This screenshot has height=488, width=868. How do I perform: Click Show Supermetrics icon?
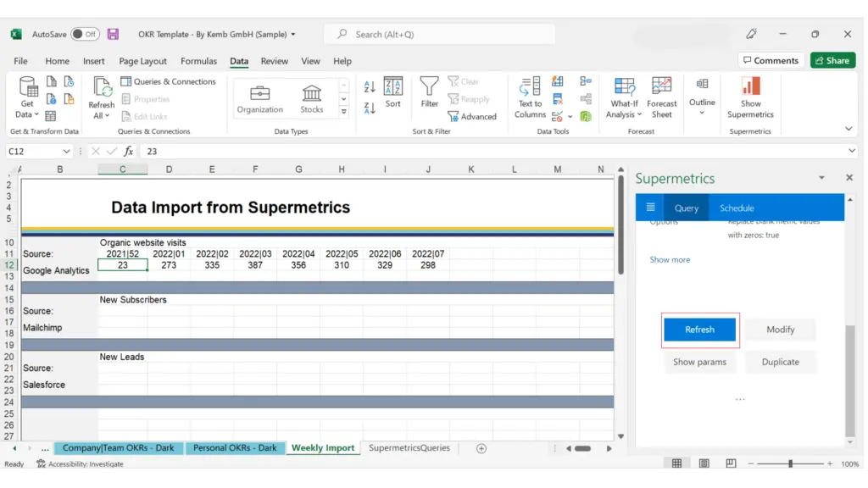[750, 98]
